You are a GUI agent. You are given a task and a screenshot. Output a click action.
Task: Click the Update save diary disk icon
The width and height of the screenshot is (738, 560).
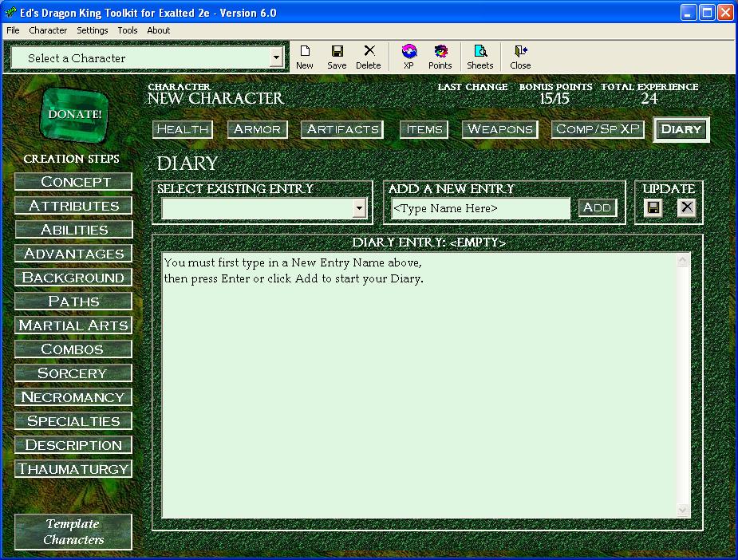click(653, 207)
